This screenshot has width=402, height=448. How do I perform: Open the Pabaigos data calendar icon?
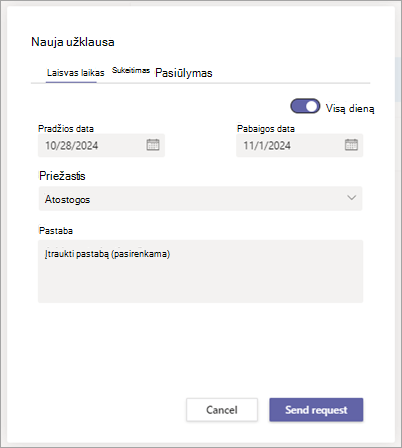click(x=351, y=145)
